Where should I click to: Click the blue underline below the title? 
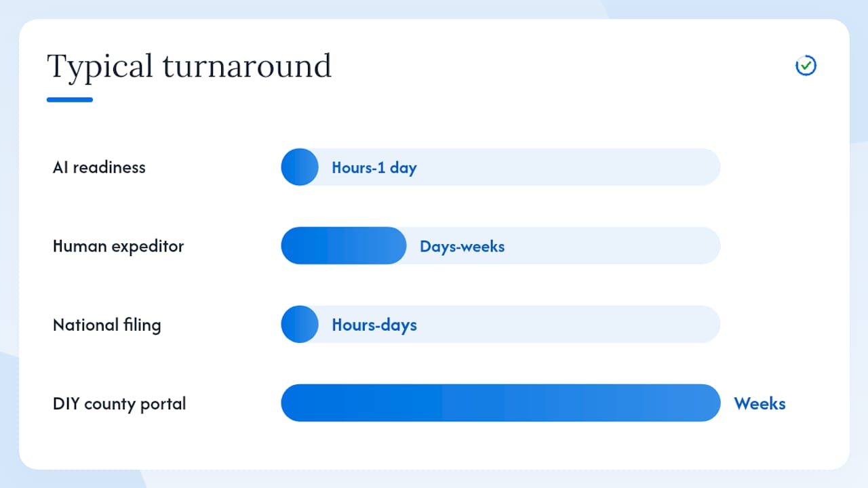(x=70, y=100)
